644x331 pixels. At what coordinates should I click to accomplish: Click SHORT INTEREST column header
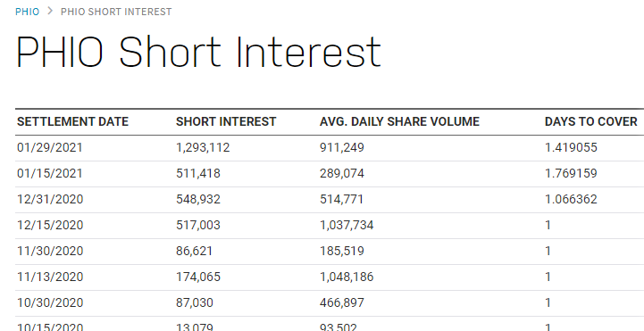click(226, 122)
